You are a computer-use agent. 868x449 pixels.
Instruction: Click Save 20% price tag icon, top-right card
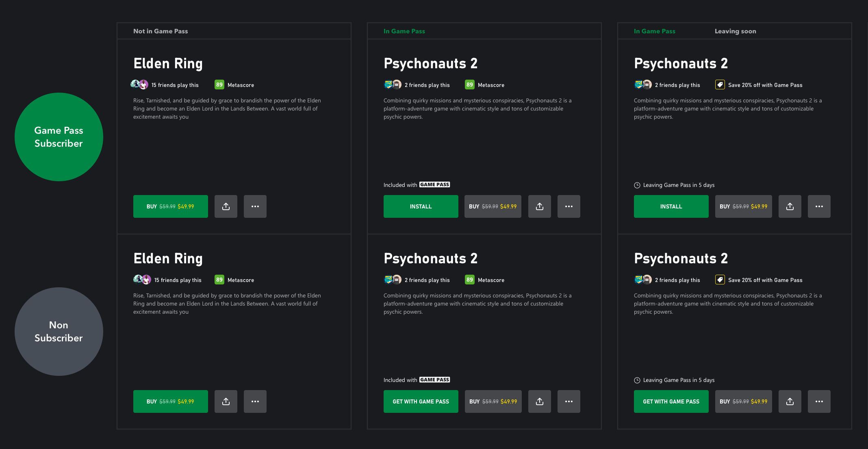720,85
